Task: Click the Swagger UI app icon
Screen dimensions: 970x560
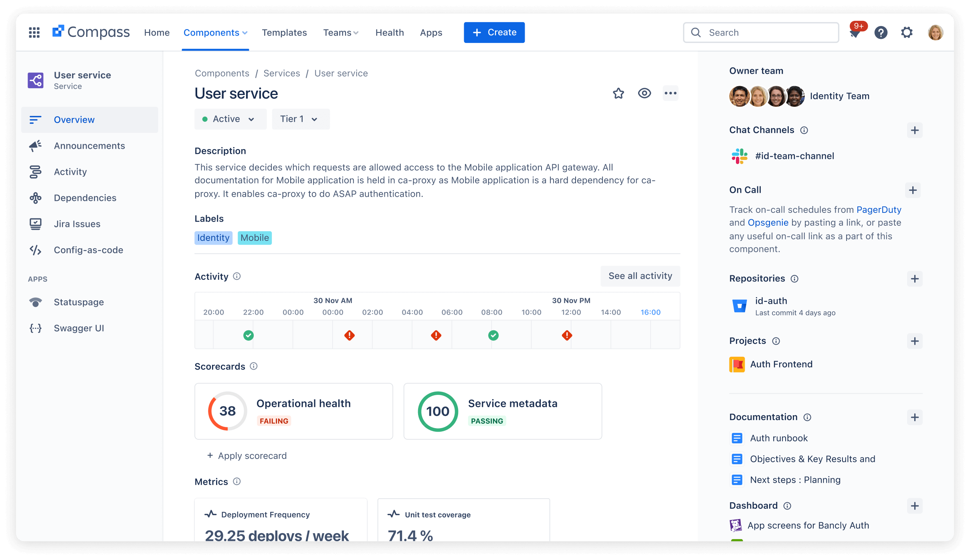Action: coord(36,328)
